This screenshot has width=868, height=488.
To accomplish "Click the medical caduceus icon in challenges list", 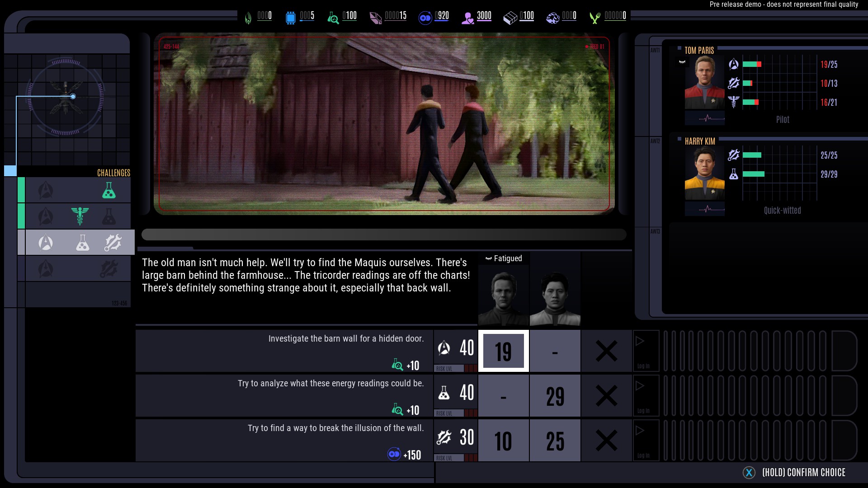I will pos(80,216).
